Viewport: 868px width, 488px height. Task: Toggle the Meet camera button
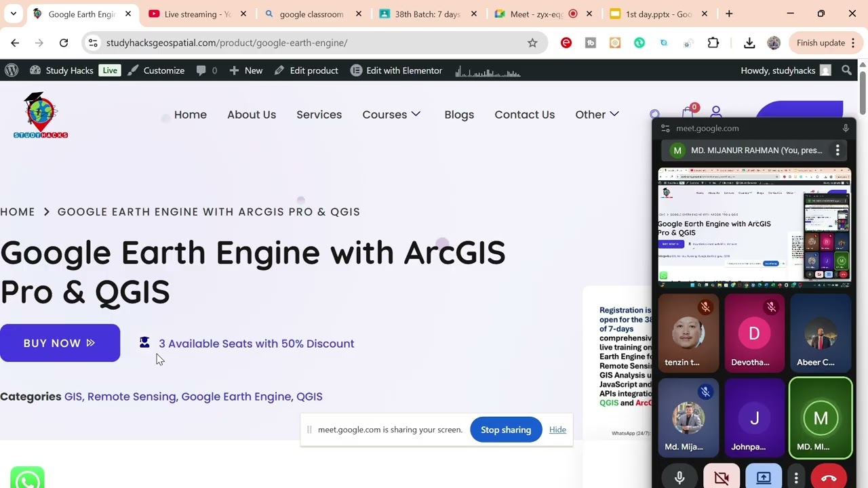(722, 477)
